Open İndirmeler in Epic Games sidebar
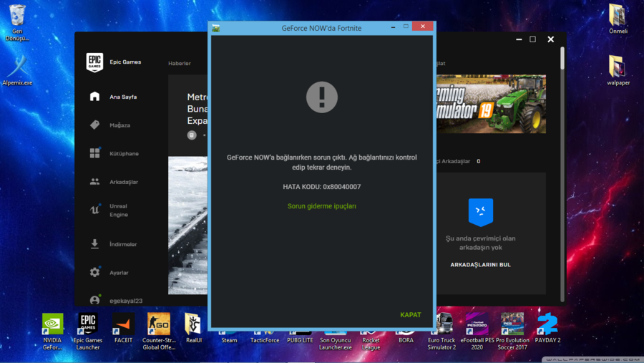 coord(123,244)
